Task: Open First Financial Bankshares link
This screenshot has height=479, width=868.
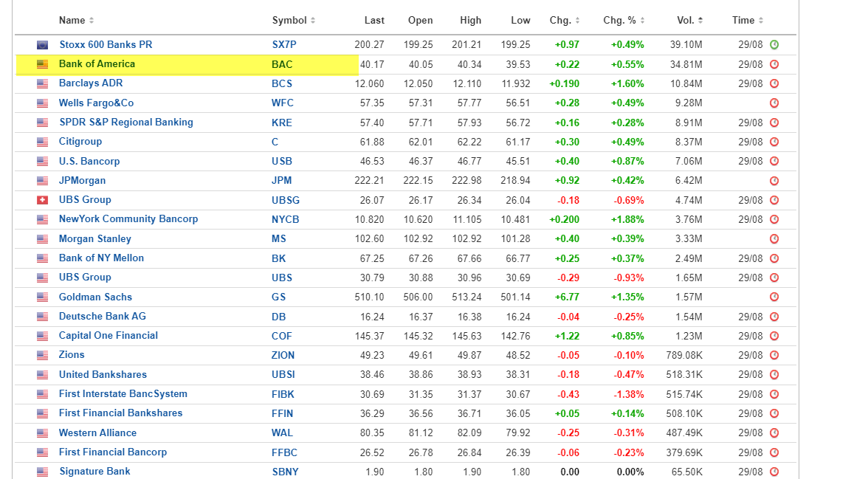Action: (121, 413)
